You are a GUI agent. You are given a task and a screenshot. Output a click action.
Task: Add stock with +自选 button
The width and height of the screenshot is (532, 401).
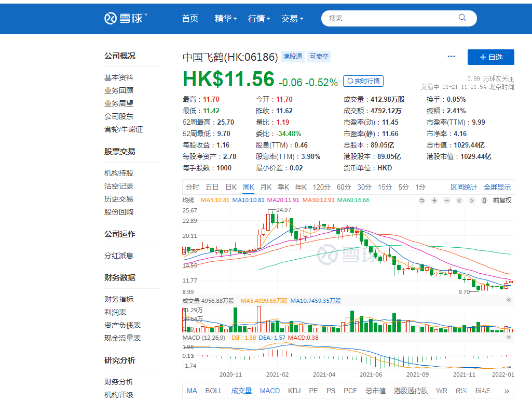pos(491,57)
